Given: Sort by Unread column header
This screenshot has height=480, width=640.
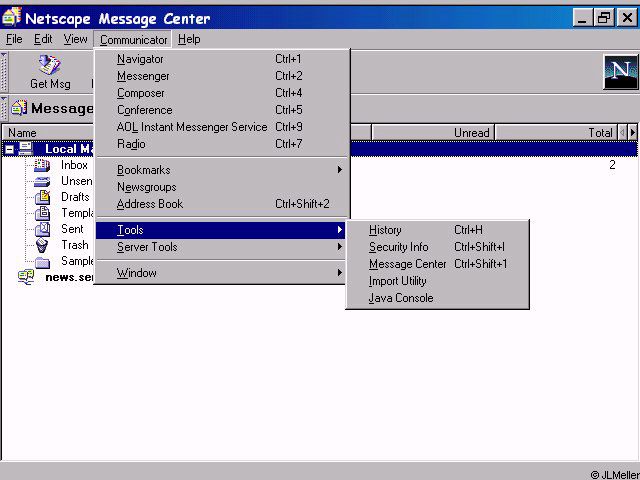Looking at the screenshot, I should tap(433, 133).
